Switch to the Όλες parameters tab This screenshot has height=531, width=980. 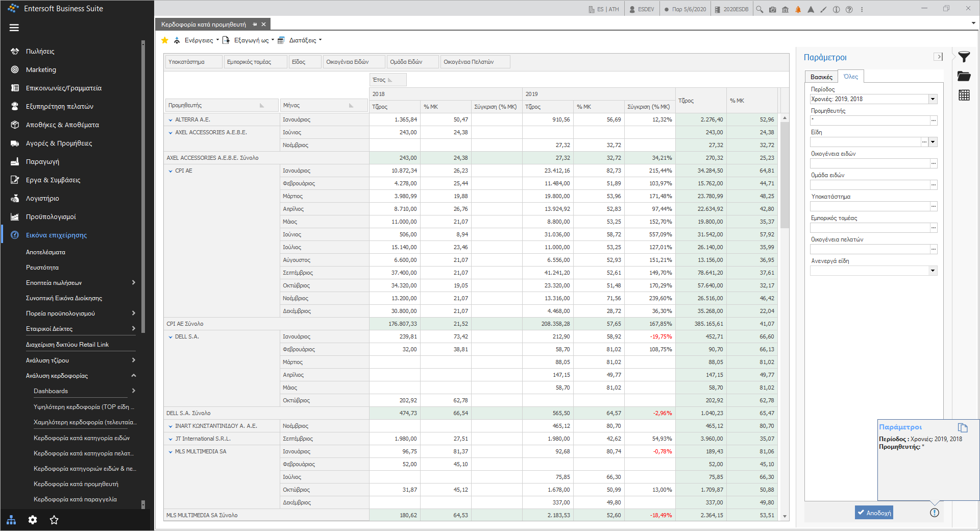click(850, 77)
